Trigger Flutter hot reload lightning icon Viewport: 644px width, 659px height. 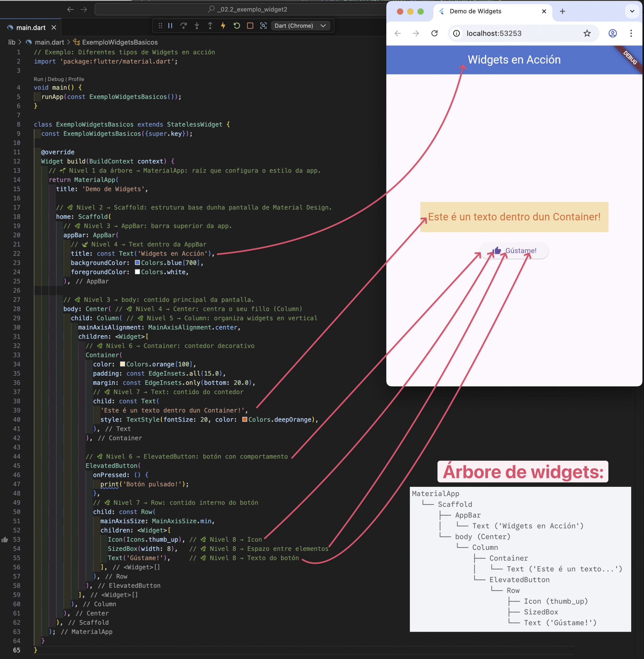coord(223,26)
